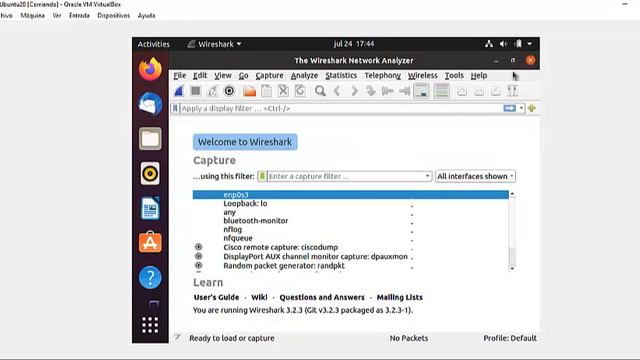The width and height of the screenshot is (640, 360).
Task: Open the Capture menu
Action: 269,76
